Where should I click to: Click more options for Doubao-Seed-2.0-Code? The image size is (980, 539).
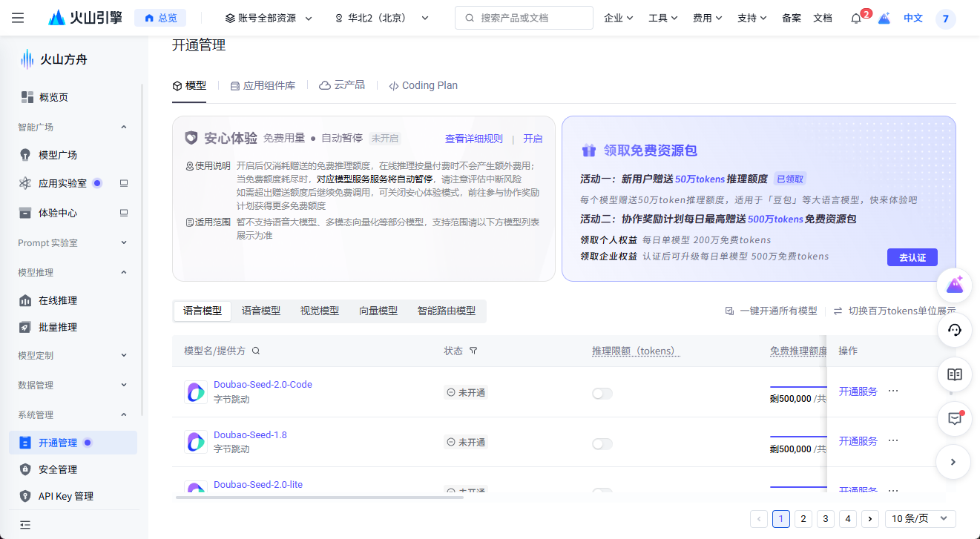coord(893,391)
